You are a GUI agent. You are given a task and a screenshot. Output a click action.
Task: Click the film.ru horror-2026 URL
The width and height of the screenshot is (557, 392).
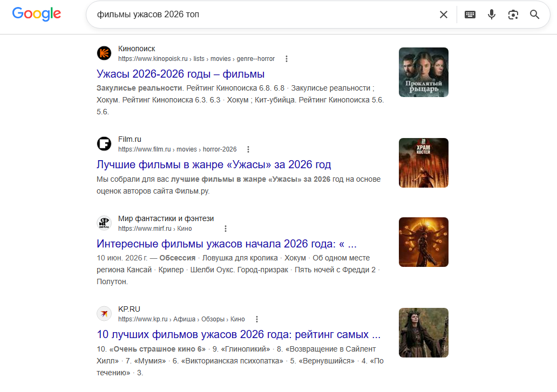coord(177,149)
